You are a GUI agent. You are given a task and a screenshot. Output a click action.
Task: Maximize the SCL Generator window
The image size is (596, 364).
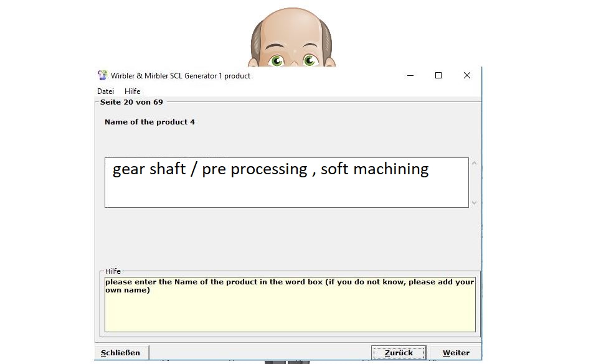tap(438, 75)
